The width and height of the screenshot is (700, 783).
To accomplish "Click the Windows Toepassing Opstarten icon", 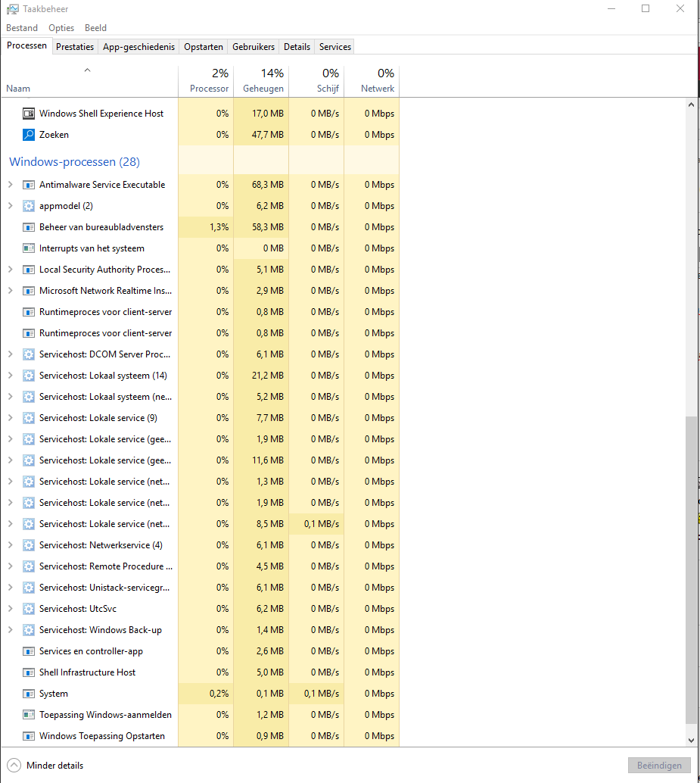I will (29, 736).
